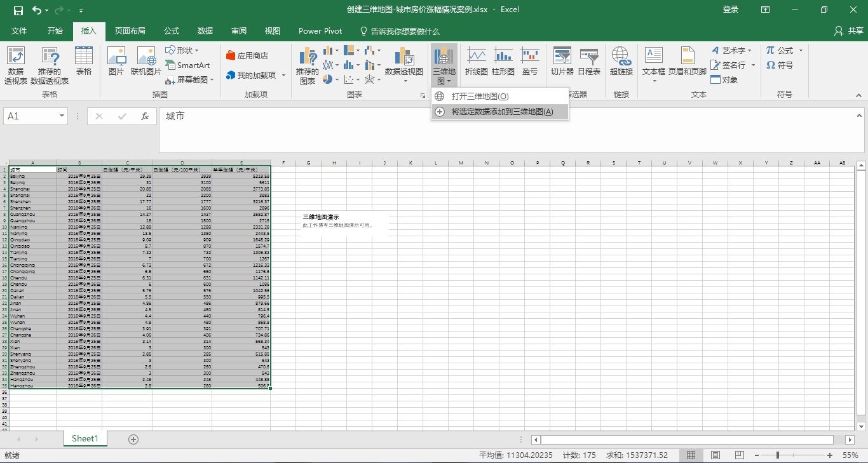Switch to the Power Pivot tab
The height and width of the screenshot is (463, 868).
point(320,30)
